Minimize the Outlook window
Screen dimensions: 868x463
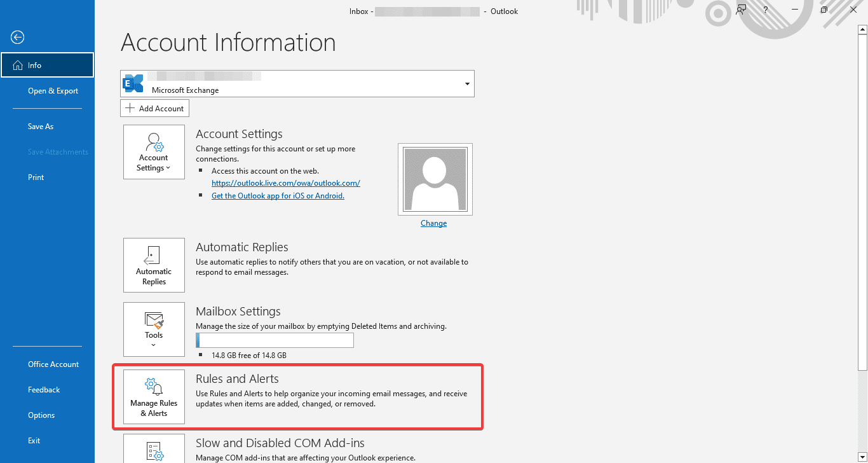[x=795, y=10]
